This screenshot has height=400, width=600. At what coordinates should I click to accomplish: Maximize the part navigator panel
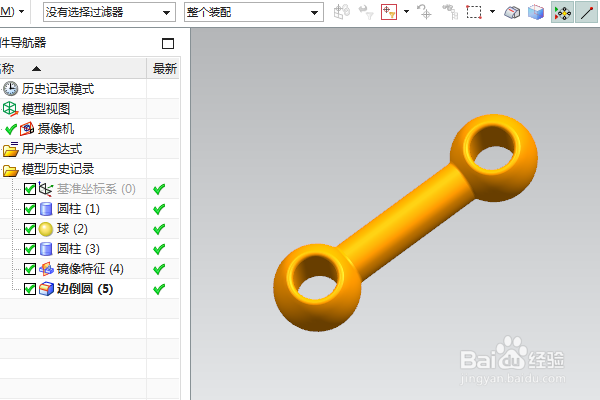(168, 43)
